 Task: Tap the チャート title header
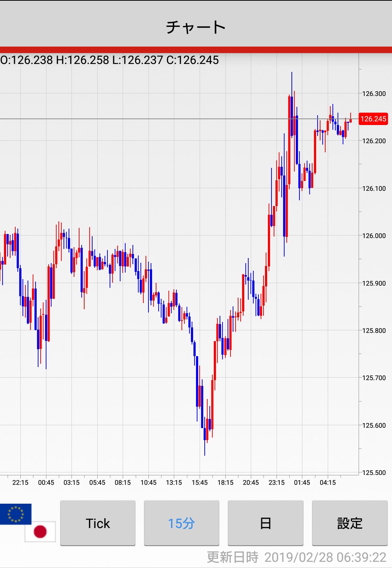tap(196, 27)
